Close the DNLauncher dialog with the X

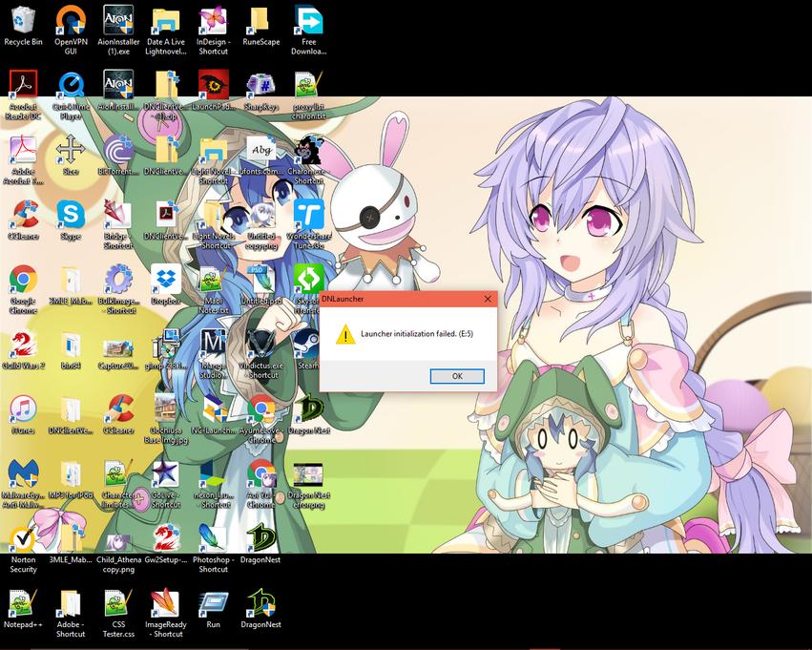pyautogui.click(x=488, y=299)
